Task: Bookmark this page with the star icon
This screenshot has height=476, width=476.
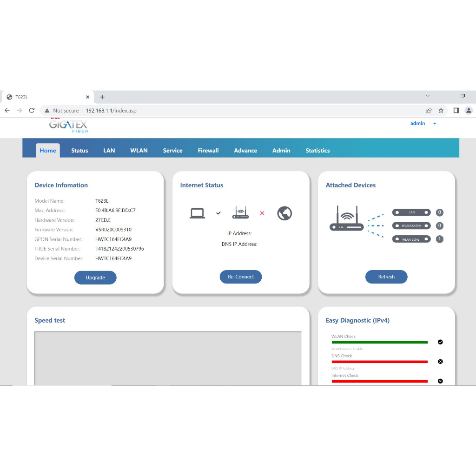Action: (441, 111)
